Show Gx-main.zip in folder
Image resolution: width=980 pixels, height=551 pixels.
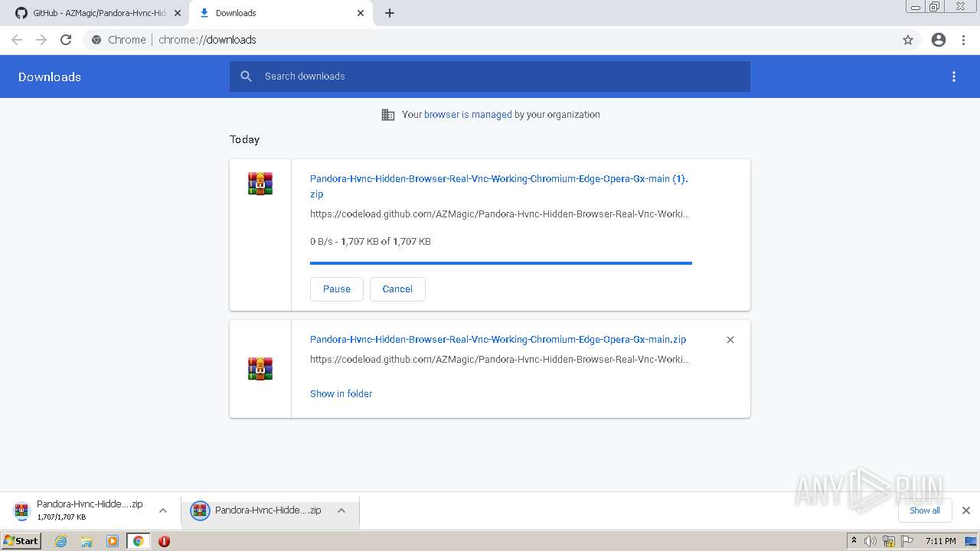tap(341, 394)
